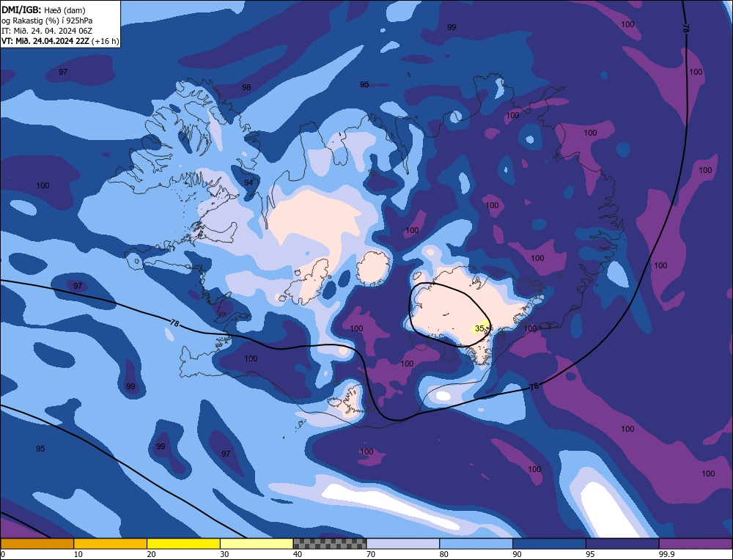
Task: Click the '20' legend tick label
Action: click(x=152, y=554)
